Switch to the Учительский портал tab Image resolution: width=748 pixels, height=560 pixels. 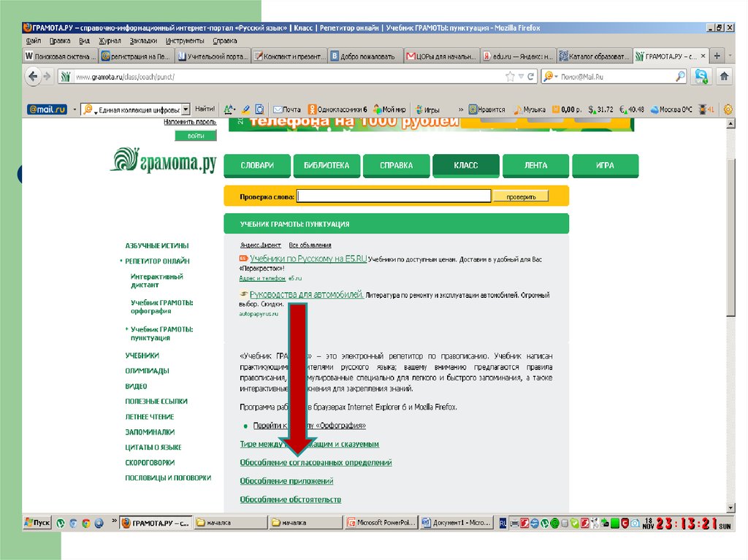(213, 56)
